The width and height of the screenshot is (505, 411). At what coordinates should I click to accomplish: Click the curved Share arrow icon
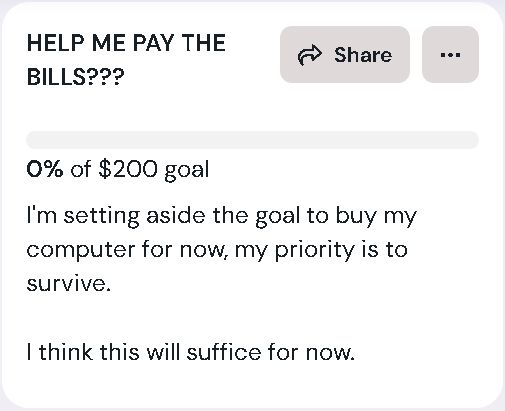pyautogui.click(x=310, y=55)
